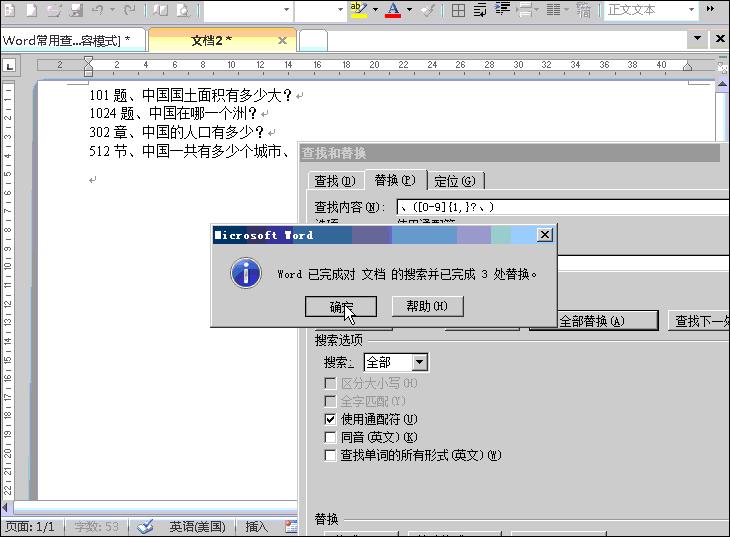The width and height of the screenshot is (730, 537).
Task: Click the table borders grid icon
Action: click(x=458, y=9)
